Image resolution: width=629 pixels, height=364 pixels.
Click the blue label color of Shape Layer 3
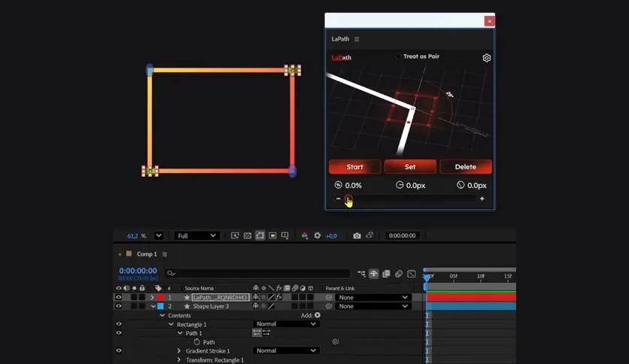[160, 306]
